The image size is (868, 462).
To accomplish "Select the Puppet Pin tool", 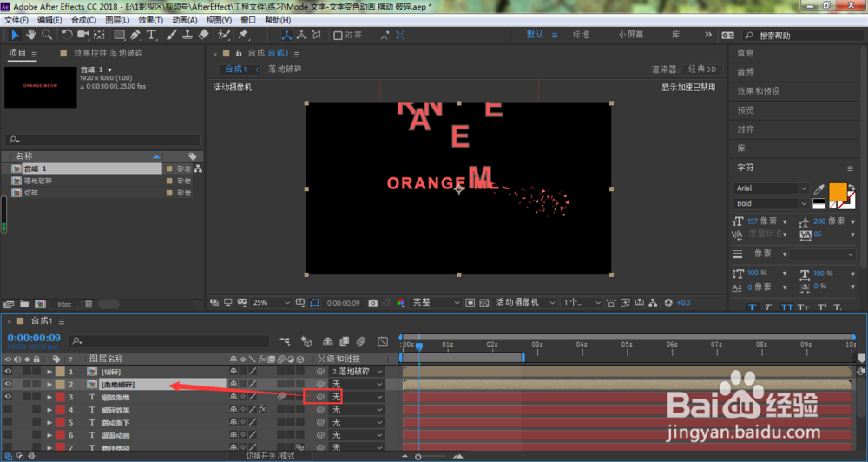I will point(243,35).
